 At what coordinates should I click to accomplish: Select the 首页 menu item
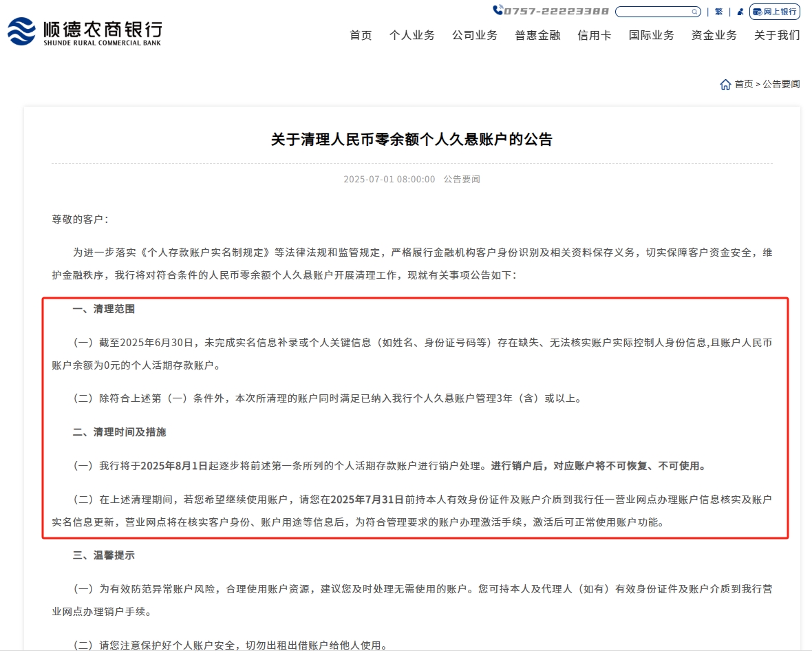(x=361, y=35)
